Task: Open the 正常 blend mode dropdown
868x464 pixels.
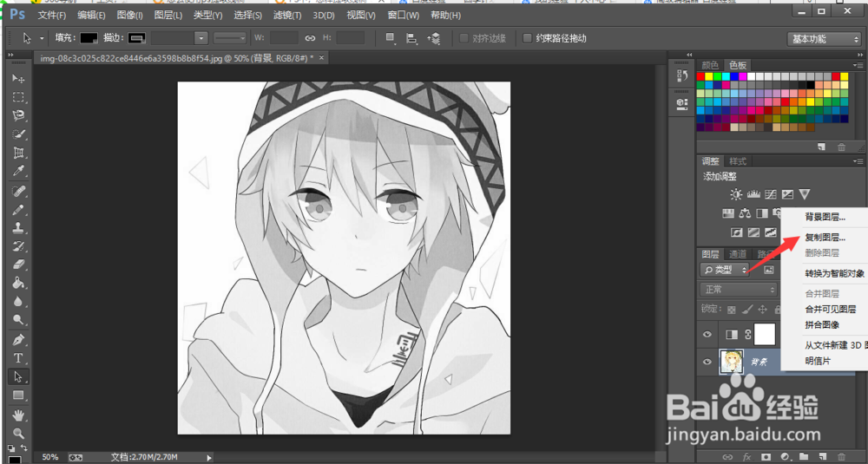Action: (x=739, y=289)
